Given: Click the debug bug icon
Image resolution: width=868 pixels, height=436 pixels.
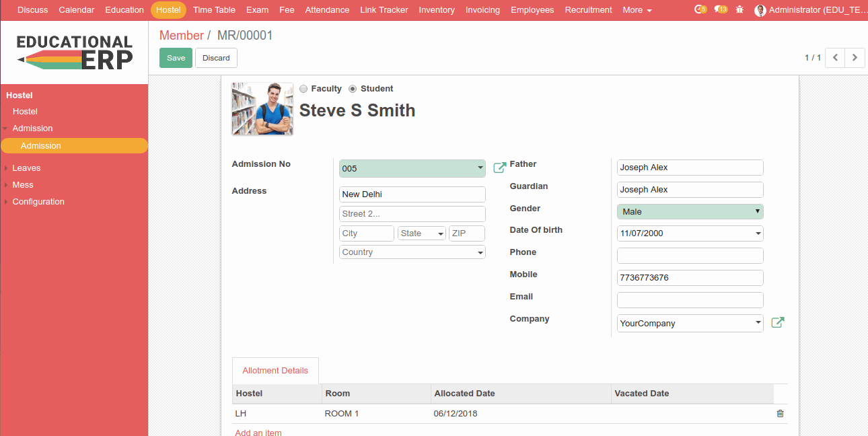Looking at the screenshot, I should coord(740,10).
